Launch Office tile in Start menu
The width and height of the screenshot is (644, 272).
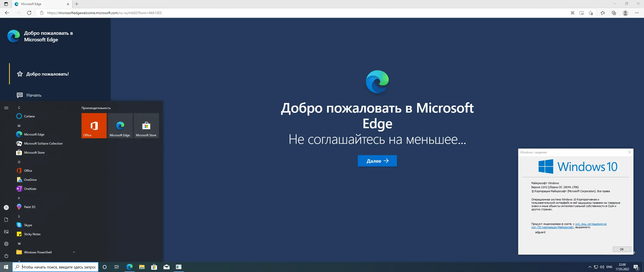[94, 125]
